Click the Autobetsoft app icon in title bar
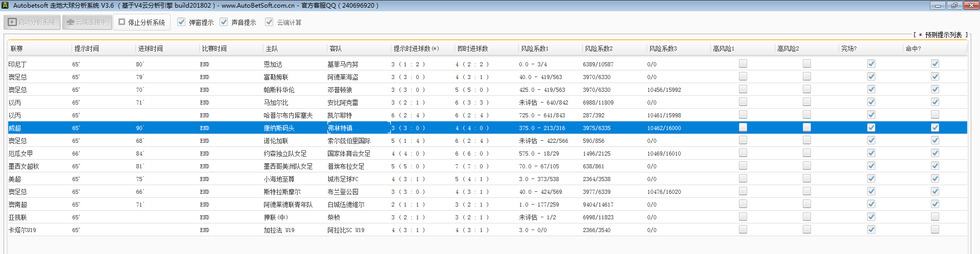The width and height of the screenshot is (980, 254). [x=5, y=5]
